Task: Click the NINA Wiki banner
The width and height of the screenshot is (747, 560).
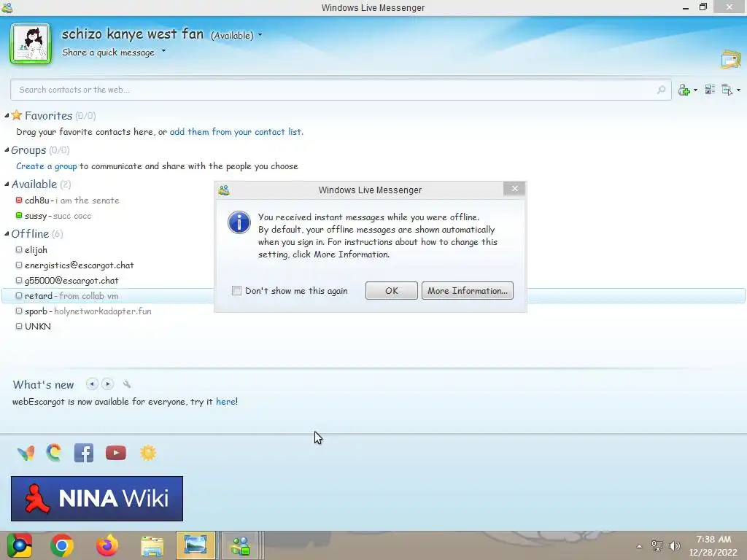Action: [97, 499]
